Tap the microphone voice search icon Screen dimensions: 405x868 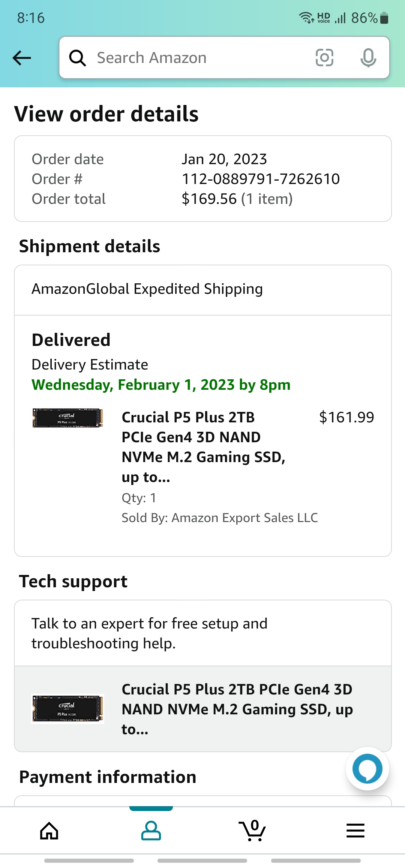click(x=368, y=58)
